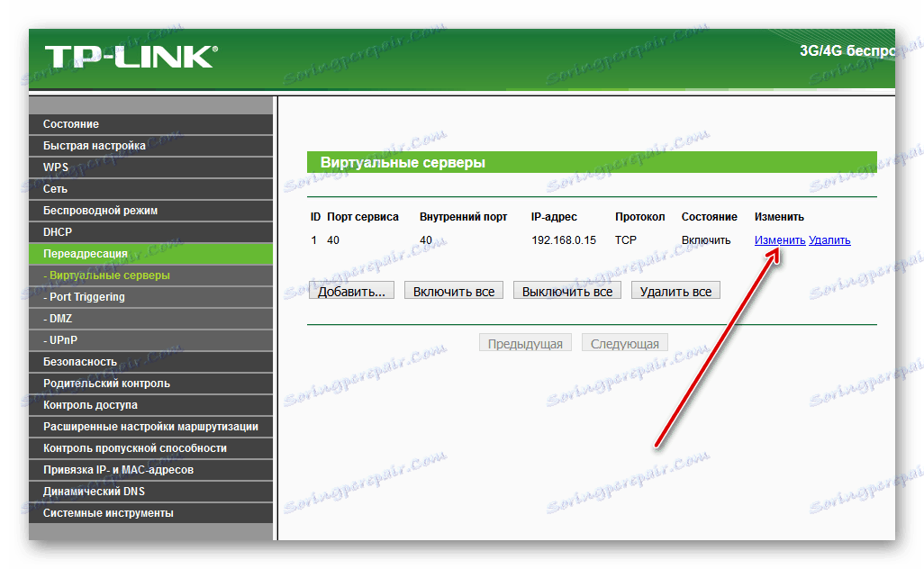Select the Виртуальные серверы submenu

pos(151,275)
